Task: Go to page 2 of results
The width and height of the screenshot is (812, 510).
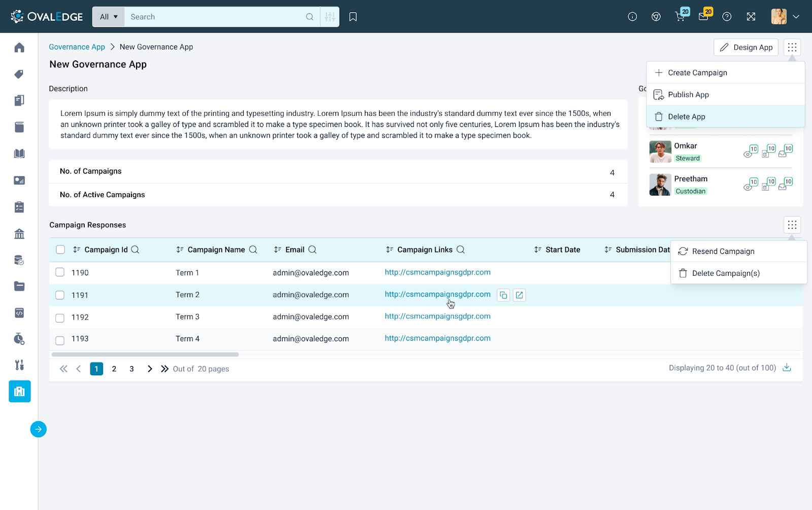Action: click(114, 369)
